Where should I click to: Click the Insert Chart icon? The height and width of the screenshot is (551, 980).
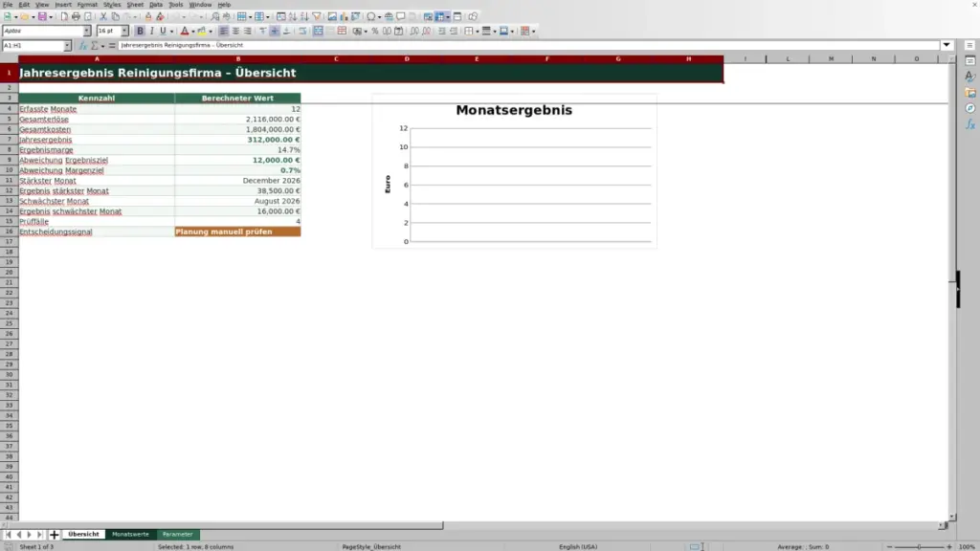(344, 16)
